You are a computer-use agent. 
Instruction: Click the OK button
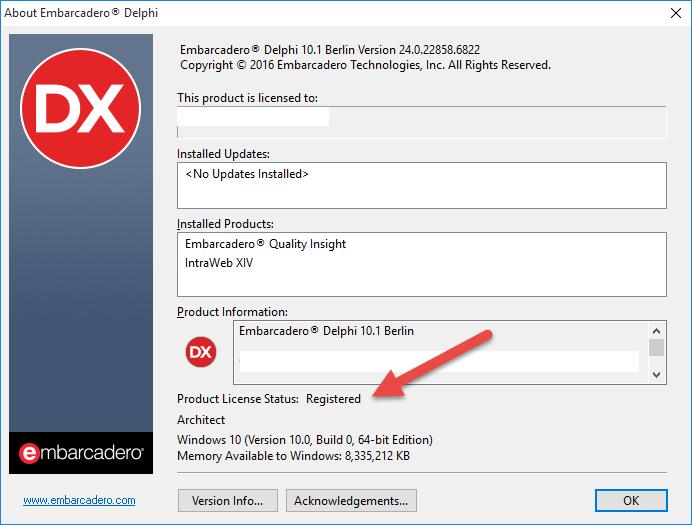point(631,500)
